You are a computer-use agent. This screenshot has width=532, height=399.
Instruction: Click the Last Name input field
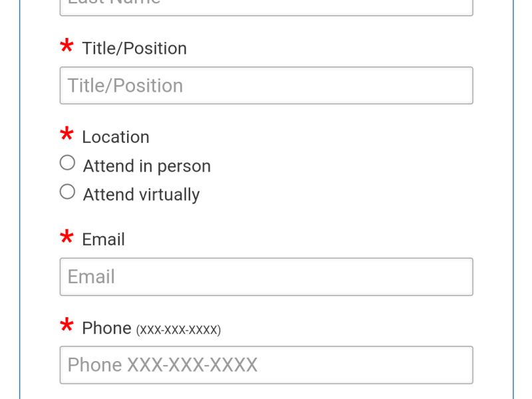266,5
